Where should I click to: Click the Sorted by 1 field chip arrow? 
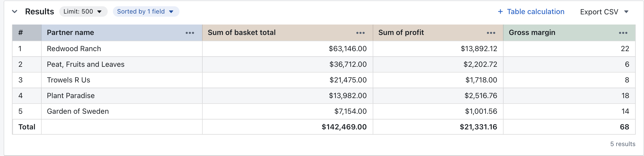coord(171,11)
